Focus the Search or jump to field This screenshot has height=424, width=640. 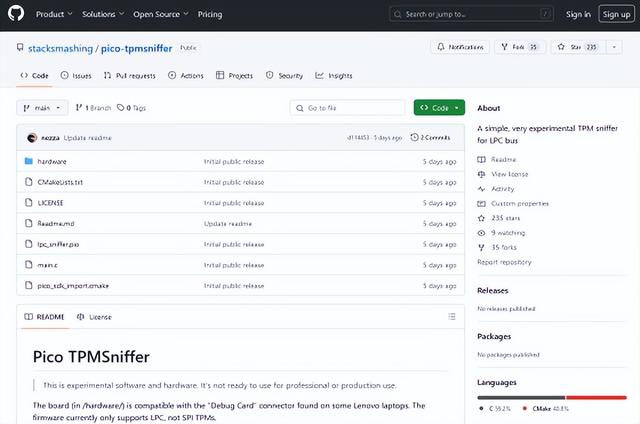click(471, 14)
